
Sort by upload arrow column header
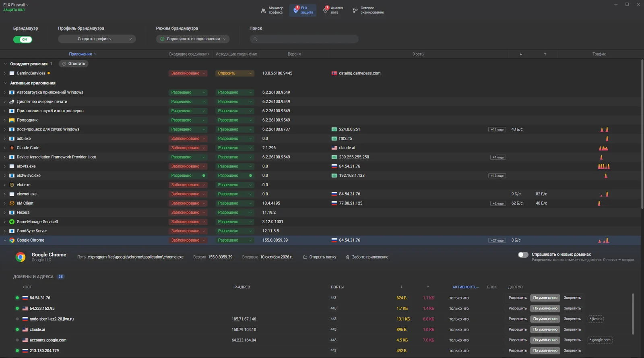point(545,54)
